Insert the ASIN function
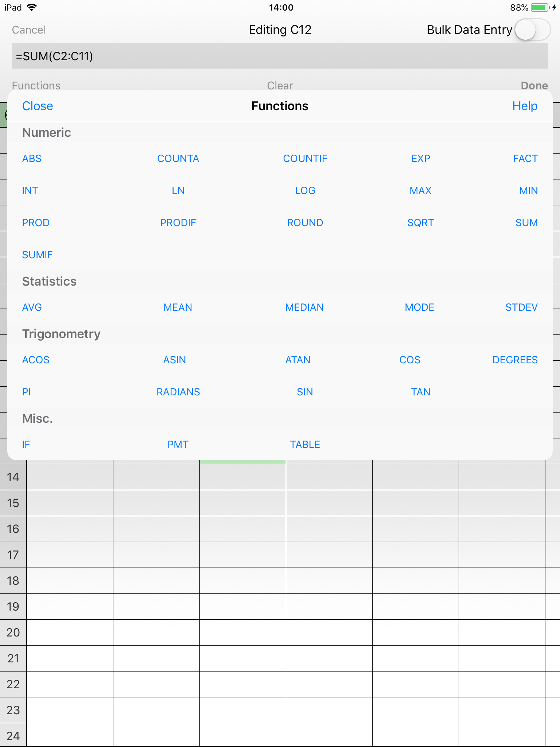The width and height of the screenshot is (560, 747). click(175, 360)
